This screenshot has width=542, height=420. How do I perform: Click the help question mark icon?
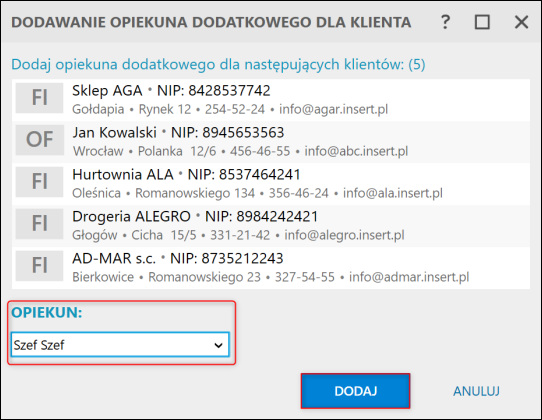tap(445, 22)
